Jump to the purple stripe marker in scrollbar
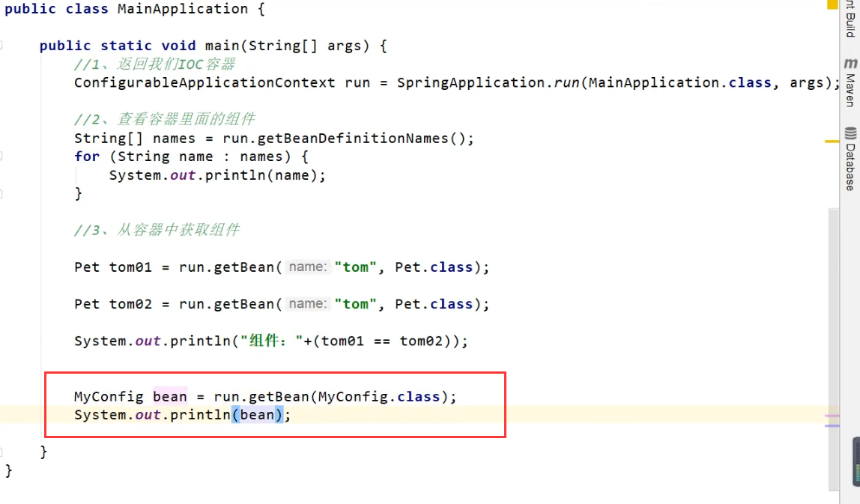The image size is (860, 504). coord(832,425)
